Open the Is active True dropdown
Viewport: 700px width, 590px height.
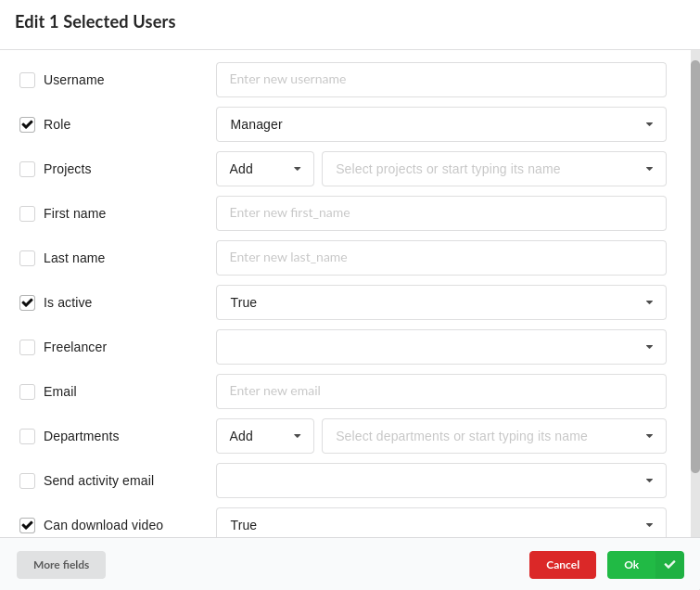[x=440, y=302]
